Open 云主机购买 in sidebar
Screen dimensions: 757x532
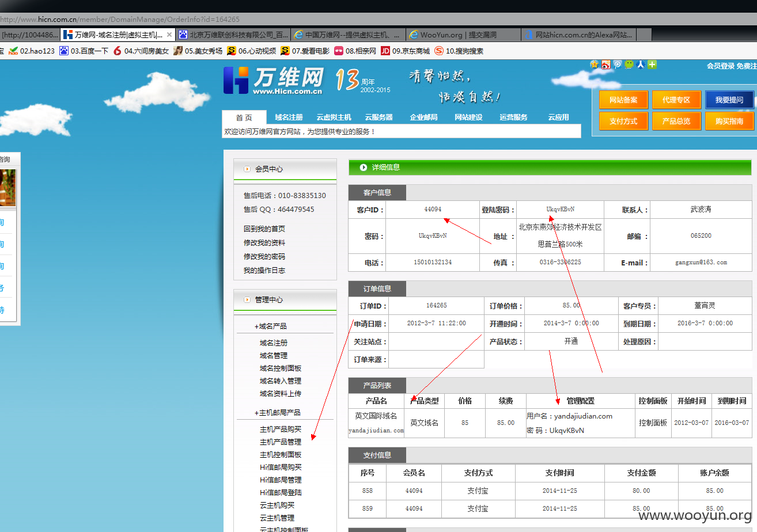pos(277,506)
